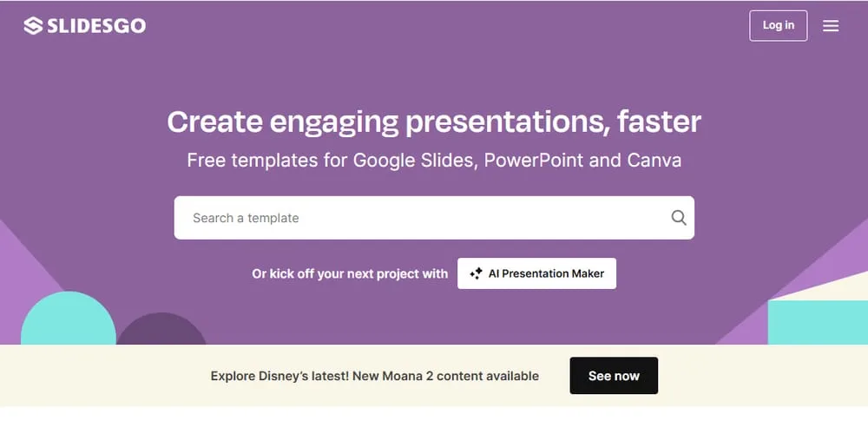Click the Or kick off your next project text
Image resolution: width=868 pixels, height=447 pixels.
click(x=350, y=273)
